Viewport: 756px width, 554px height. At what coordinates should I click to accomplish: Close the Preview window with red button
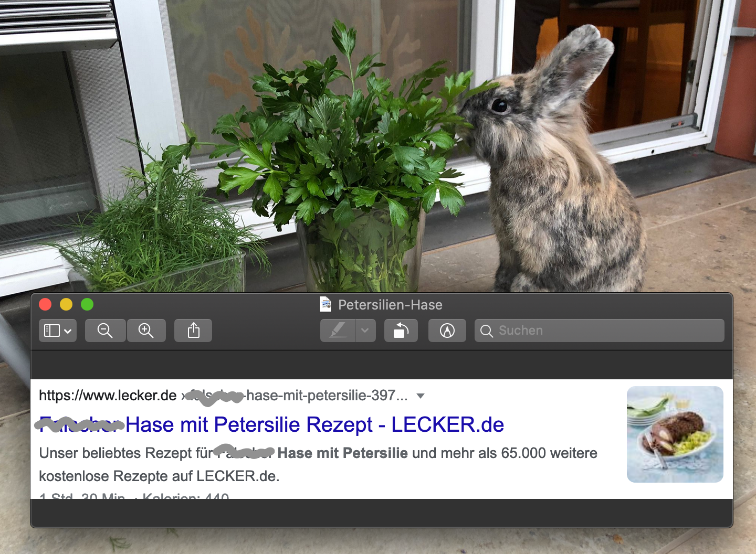pyautogui.click(x=45, y=304)
